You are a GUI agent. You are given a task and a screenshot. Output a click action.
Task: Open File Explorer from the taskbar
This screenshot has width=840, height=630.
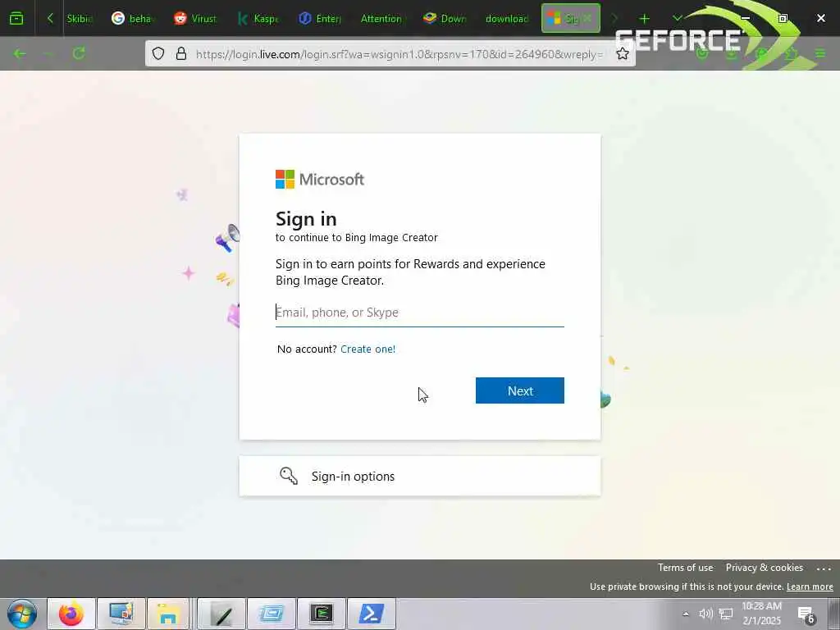[x=168, y=614]
